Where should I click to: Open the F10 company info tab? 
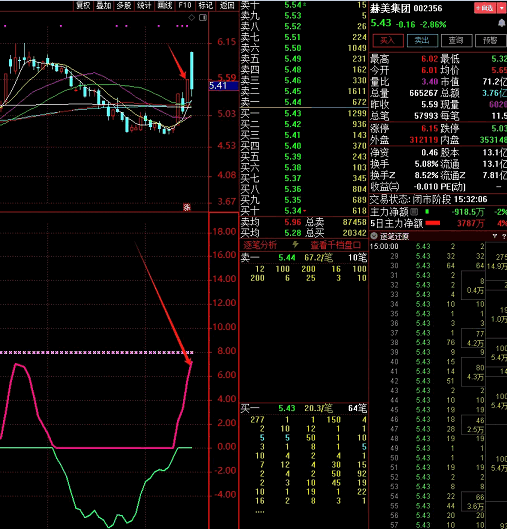coord(185,5)
